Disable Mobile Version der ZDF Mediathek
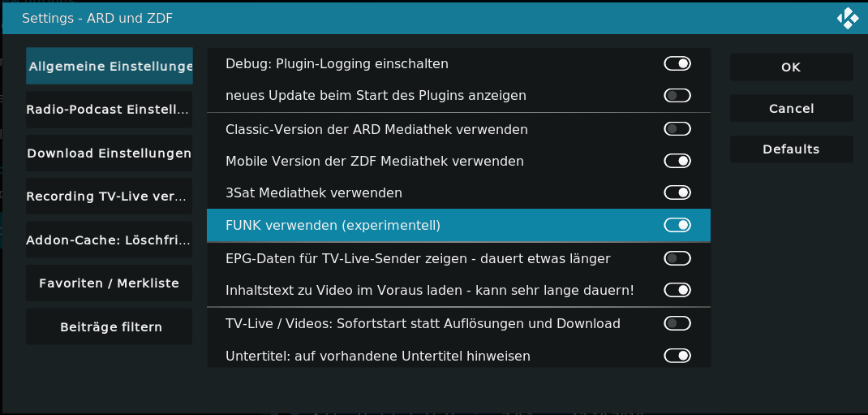 click(x=677, y=161)
